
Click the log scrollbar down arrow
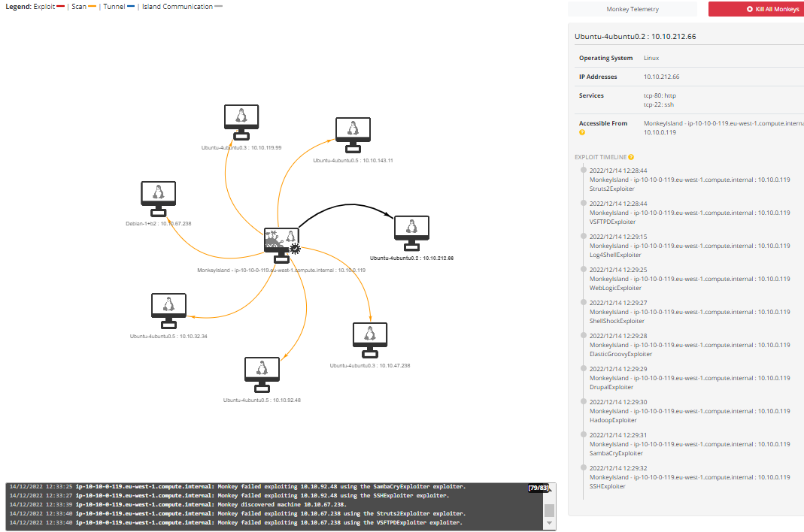[x=549, y=523]
